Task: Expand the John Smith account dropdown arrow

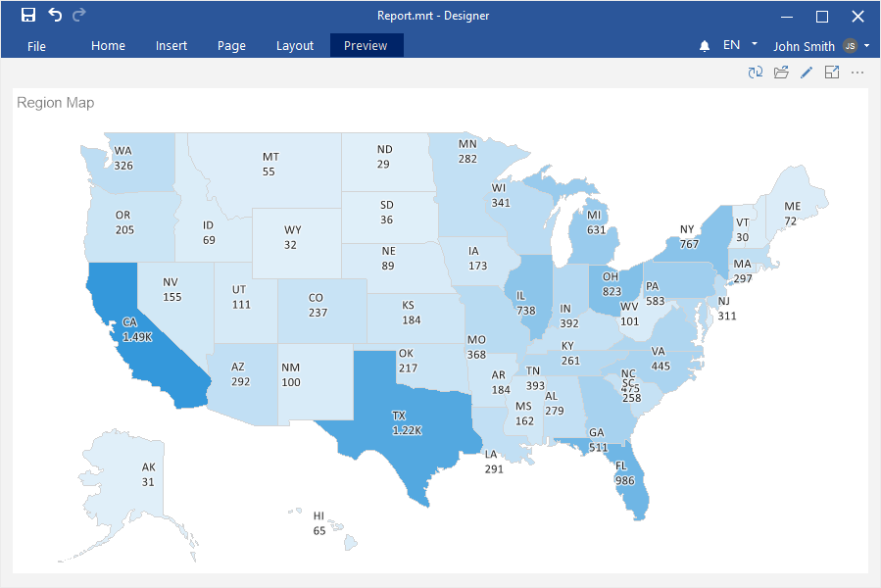Action: [x=867, y=46]
